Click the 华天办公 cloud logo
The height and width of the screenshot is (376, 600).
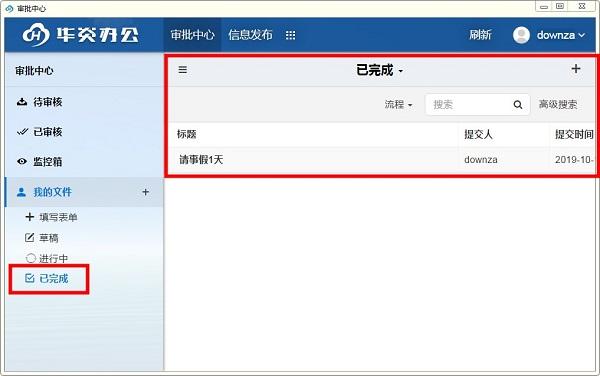pos(36,35)
